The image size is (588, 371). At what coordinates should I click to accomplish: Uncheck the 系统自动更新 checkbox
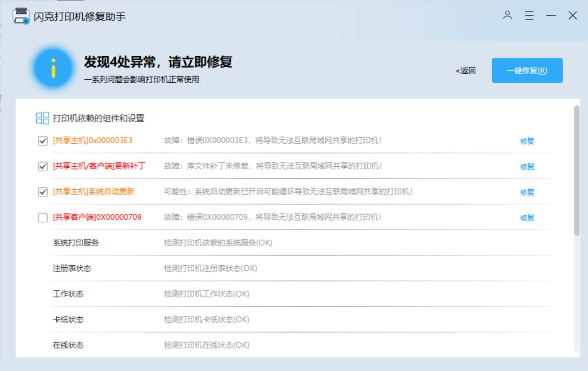click(x=43, y=192)
